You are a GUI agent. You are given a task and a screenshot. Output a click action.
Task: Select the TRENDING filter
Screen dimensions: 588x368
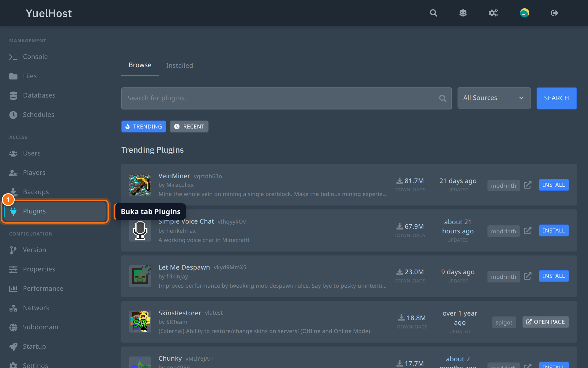pos(144,126)
